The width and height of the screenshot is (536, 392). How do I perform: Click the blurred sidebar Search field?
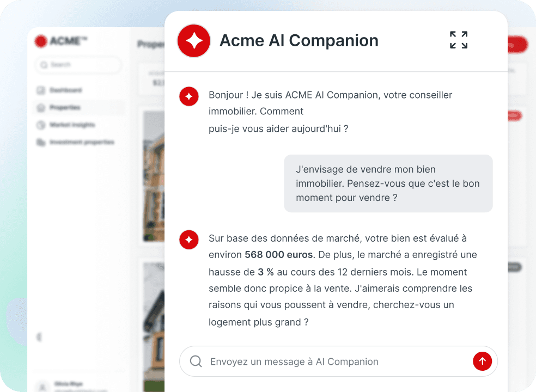78,65
